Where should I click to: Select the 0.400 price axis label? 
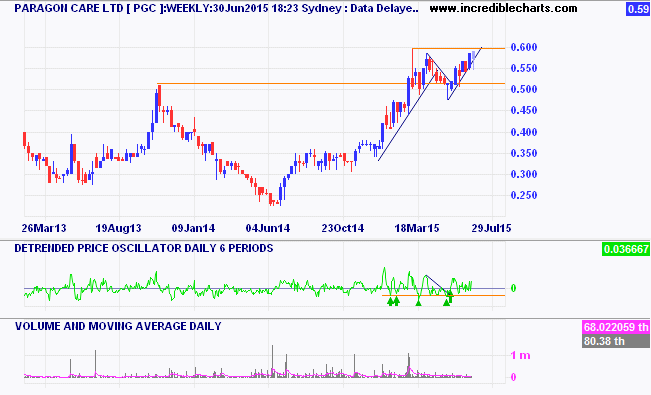point(524,132)
